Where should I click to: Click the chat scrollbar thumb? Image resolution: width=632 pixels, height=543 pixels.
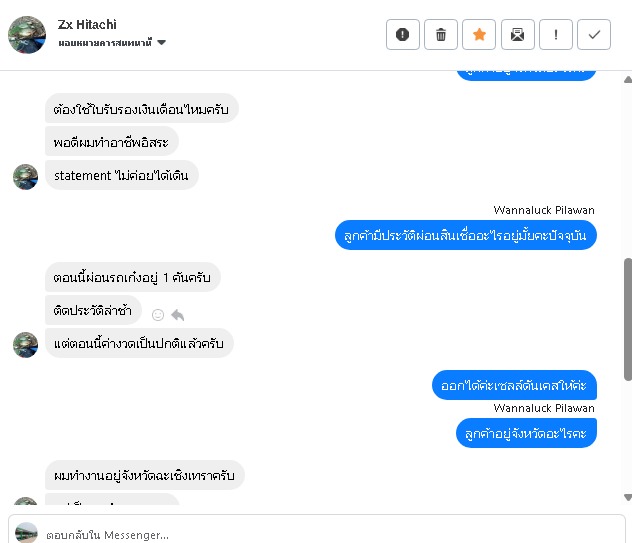tap(627, 318)
